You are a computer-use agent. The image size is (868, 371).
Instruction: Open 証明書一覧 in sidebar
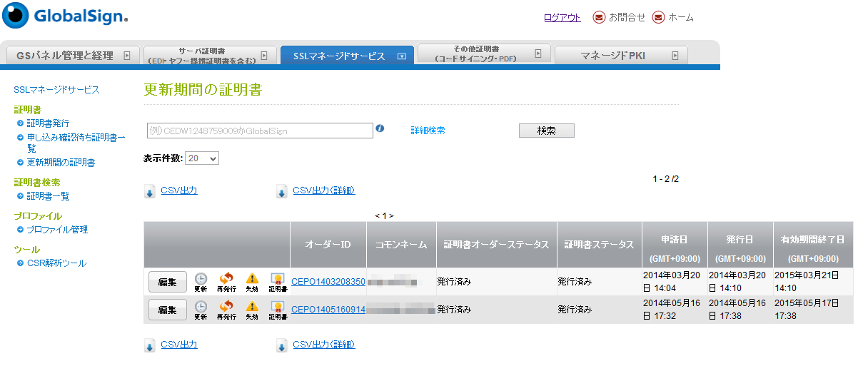[48, 196]
